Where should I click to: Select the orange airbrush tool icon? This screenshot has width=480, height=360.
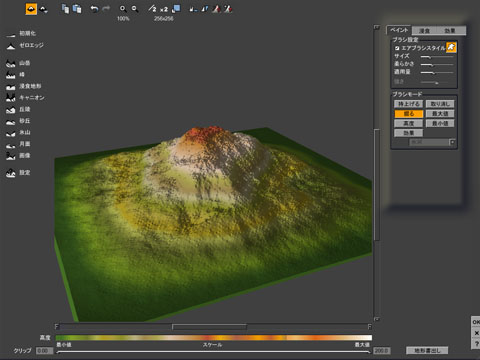point(451,47)
